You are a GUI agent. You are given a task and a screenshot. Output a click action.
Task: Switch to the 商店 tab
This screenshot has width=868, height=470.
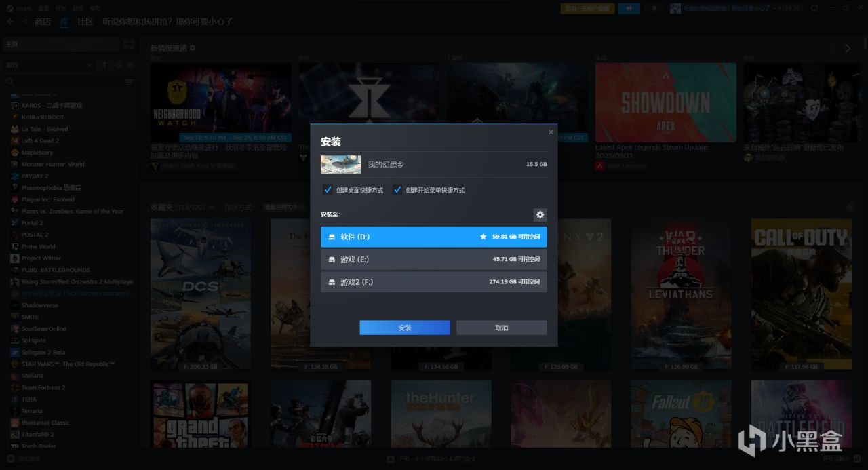pos(43,22)
